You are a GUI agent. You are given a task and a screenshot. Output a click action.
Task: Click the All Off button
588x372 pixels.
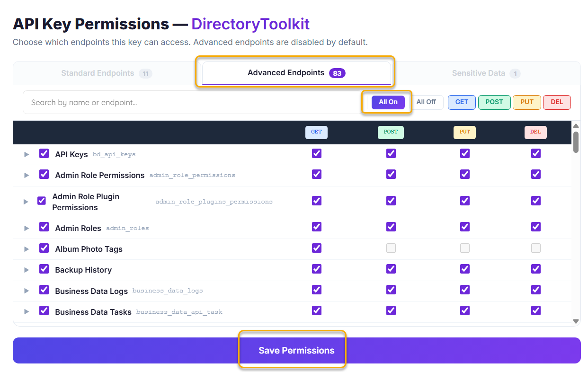tap(426, 102)
